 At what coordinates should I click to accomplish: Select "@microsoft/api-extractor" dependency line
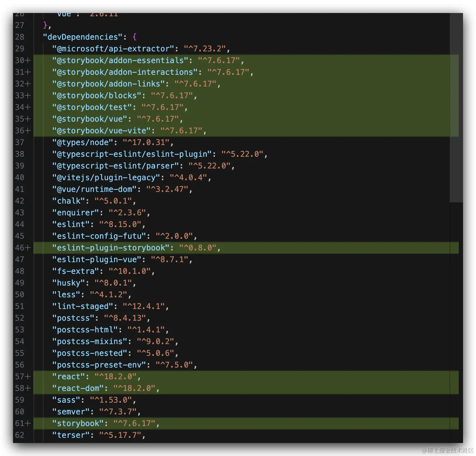(x=141, y=49)
